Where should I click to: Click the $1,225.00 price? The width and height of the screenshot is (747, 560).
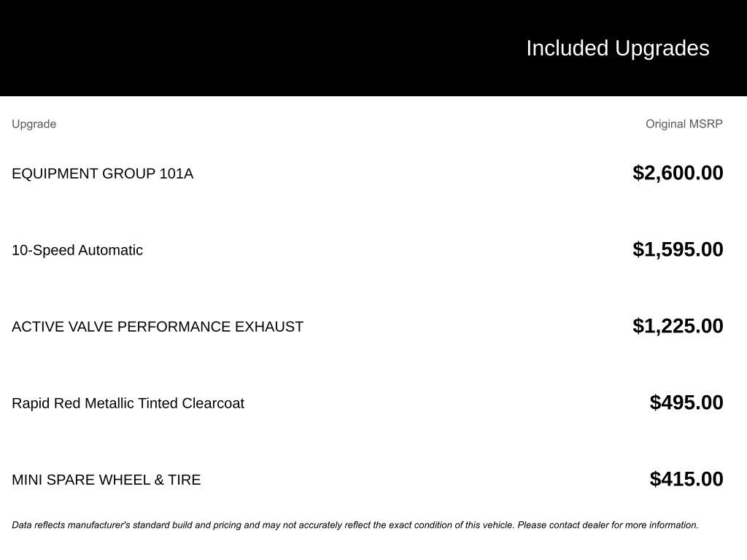pyautogui.click(x=678, y=326)
